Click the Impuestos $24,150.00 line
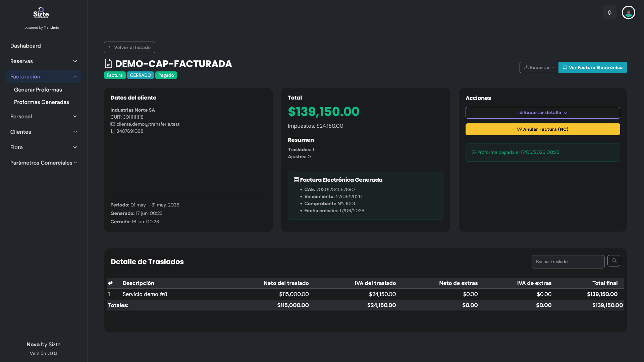Screen dimensions: 644x362 point(315,126)
